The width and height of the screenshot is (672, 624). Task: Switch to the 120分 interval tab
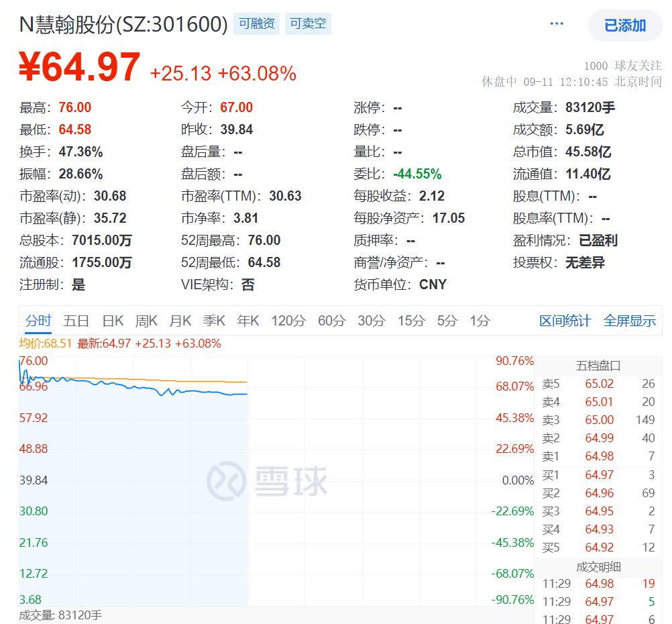click(x=288, y=321)
